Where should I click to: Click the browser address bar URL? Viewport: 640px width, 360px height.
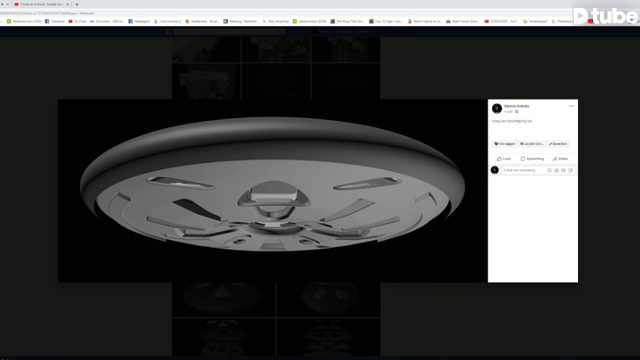[x=47, y=13]
